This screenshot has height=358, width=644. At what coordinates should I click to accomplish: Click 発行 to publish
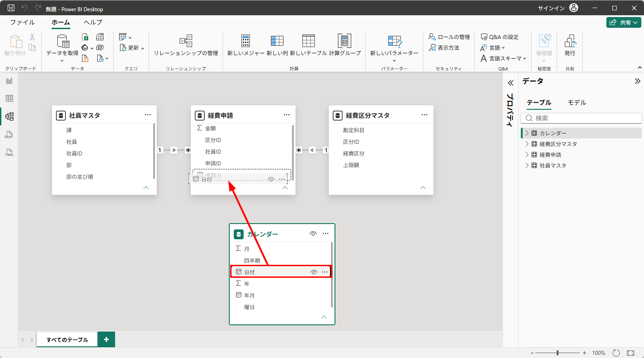[570, 46]
